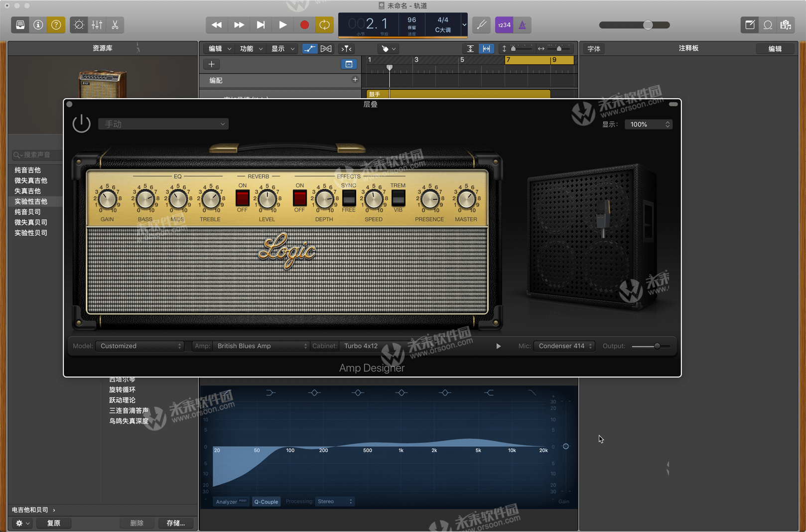Image resolution: width=806 pixels, height=532 pixels.
Task: Select 纯音贝司 in library list
Action: pyautogui.click(x=28, y=212)
